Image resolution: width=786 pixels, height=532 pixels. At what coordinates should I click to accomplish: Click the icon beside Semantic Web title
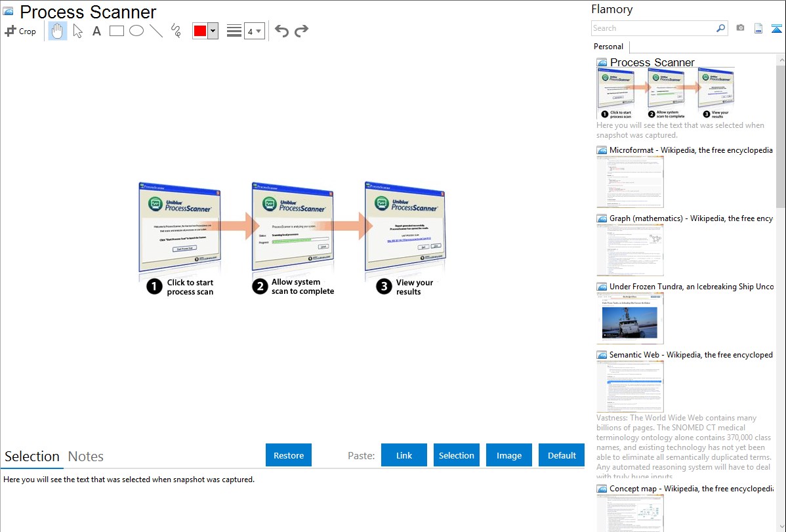pos(602,354)
